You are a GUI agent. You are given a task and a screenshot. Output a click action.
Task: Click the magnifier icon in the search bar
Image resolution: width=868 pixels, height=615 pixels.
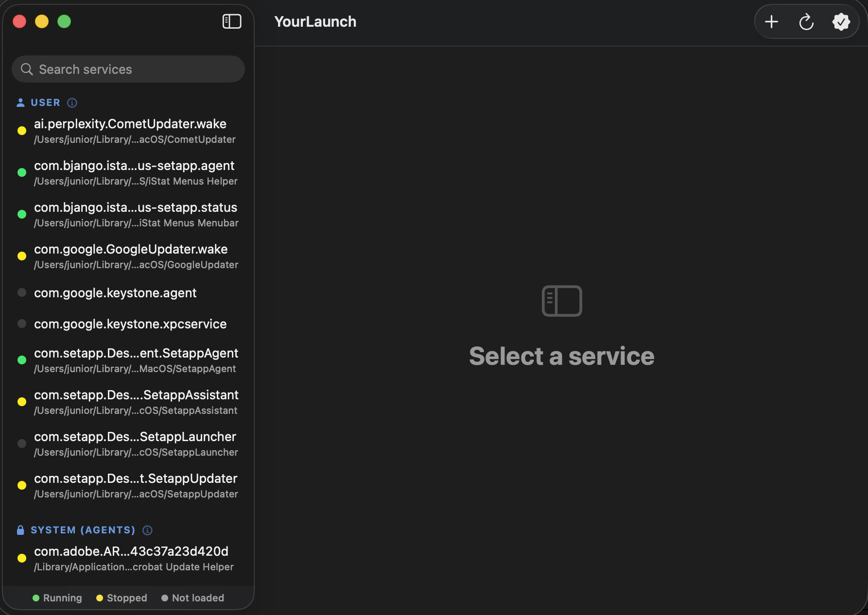pyautogui.click(x=27, y=69)
